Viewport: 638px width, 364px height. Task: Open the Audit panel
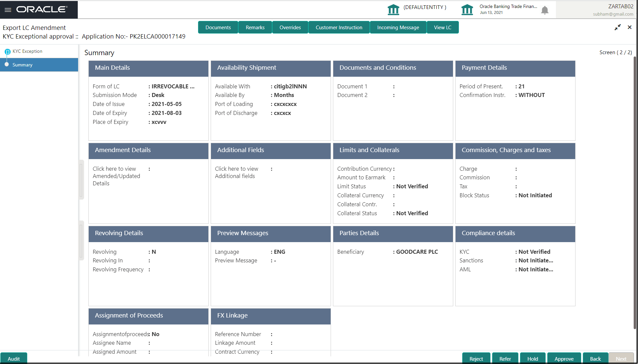[x=14, y=358]
